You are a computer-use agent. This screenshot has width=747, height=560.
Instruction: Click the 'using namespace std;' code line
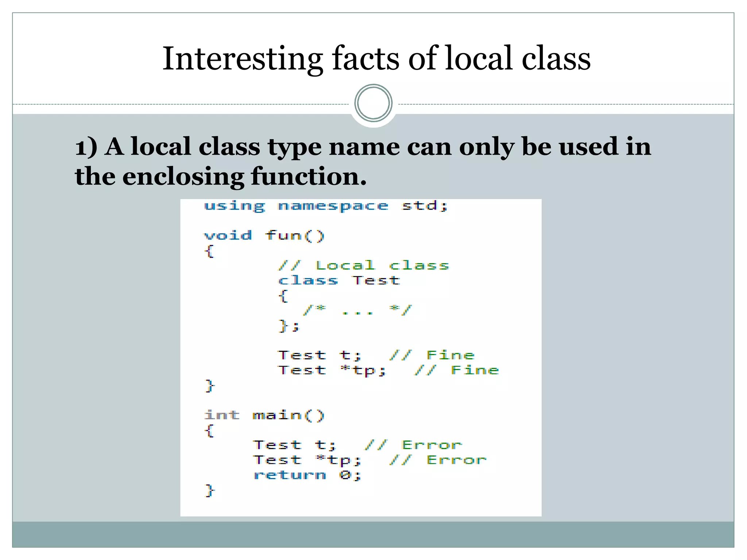(326, 206)
